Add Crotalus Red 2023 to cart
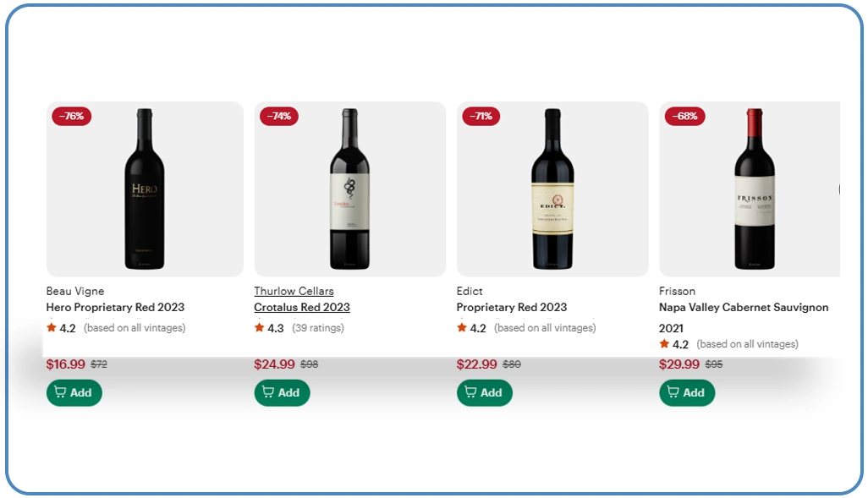The height and width of the screenshot is (498, 868). [x=282, y=392]
